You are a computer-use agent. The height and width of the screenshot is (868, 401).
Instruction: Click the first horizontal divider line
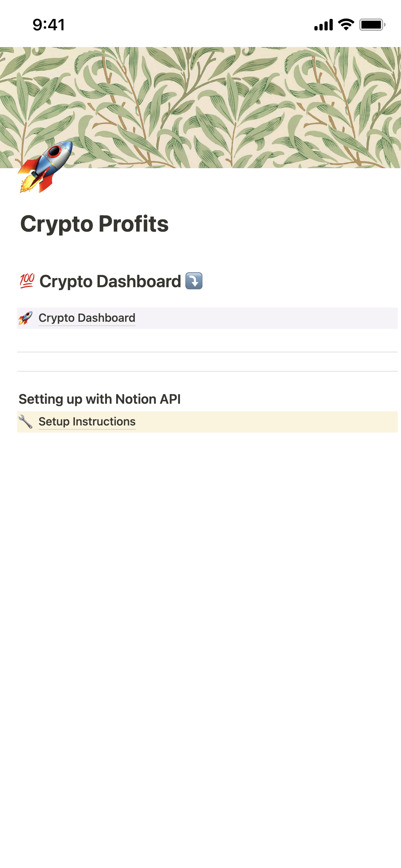(207, 352)
